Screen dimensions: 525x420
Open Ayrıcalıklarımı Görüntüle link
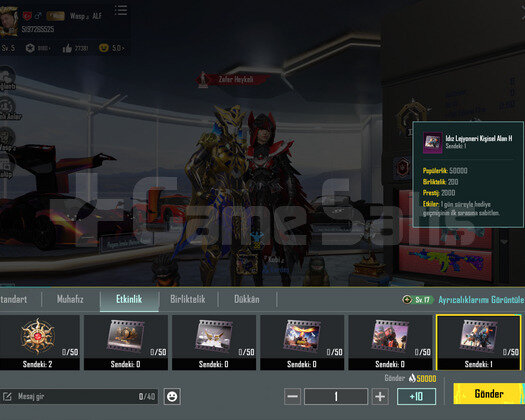coord(481,299)
